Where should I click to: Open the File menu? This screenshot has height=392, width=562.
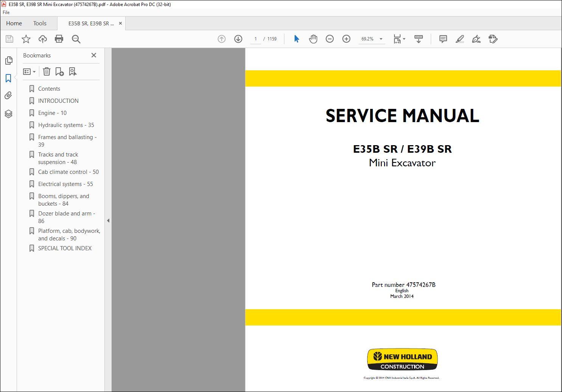pos(6,12)
